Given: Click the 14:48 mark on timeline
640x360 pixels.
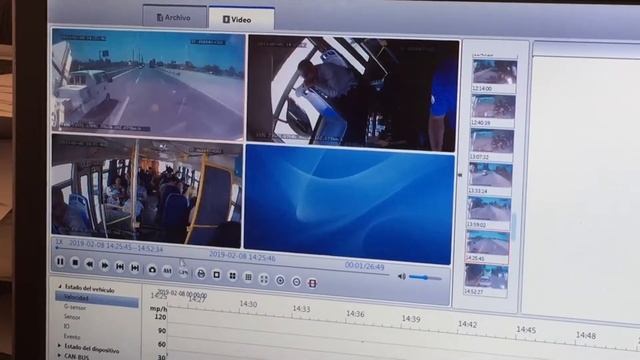Looking at the screenshot, I should 585,335.
